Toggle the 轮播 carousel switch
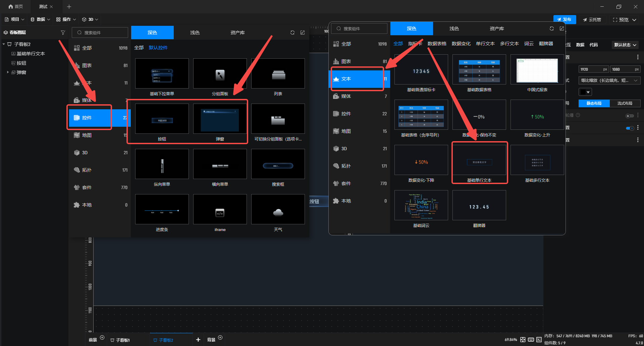This screenshot has width=644, height=346. [630, 116]
